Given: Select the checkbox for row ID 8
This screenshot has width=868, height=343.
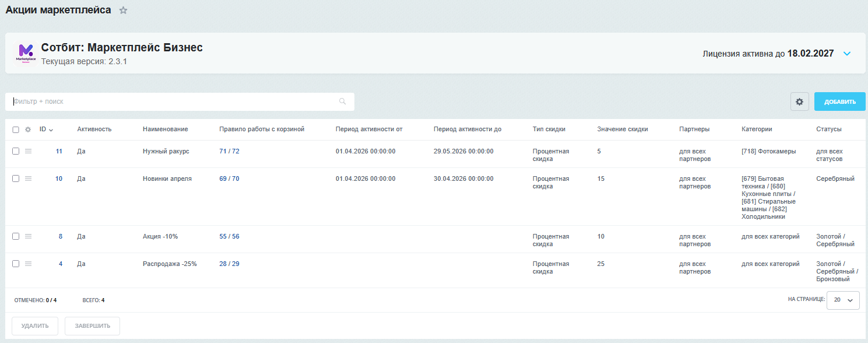Looking at the screenshot, I should click(16, 236).
